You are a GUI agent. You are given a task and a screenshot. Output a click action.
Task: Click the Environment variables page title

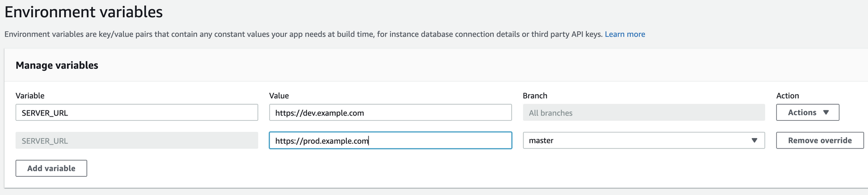[x=84, y=12]
